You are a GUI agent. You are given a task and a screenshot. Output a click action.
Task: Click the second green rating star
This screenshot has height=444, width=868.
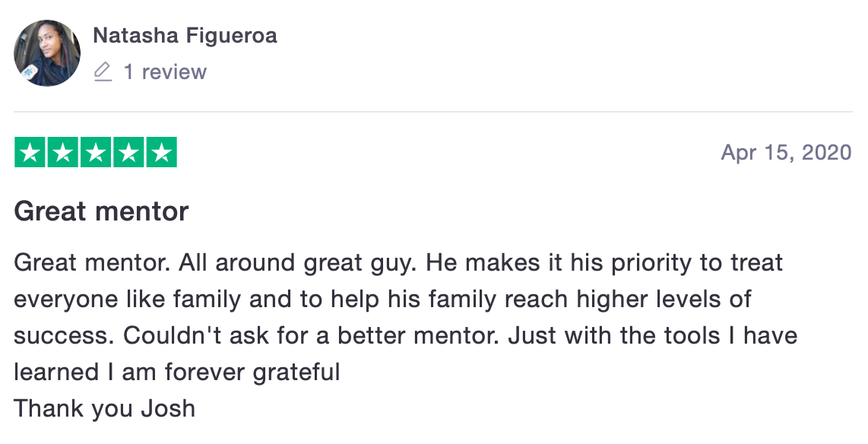pyautogui.click(x=63, y=153)
